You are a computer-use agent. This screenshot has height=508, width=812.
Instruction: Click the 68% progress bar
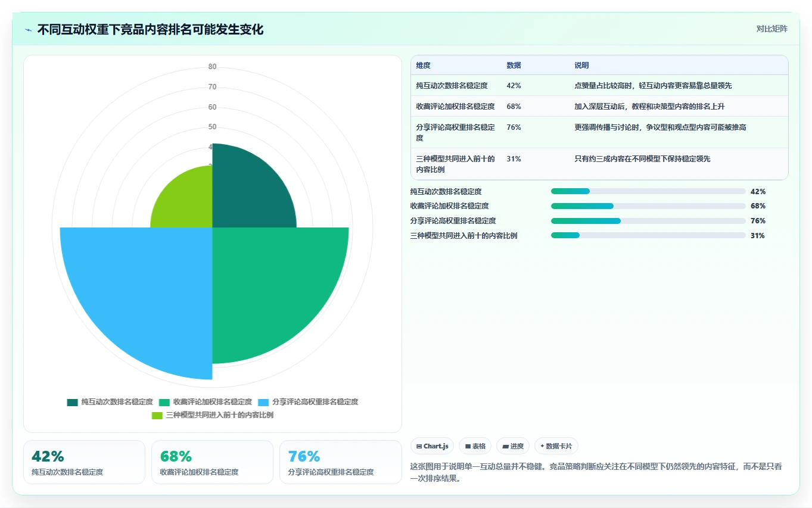pos(648,206)
